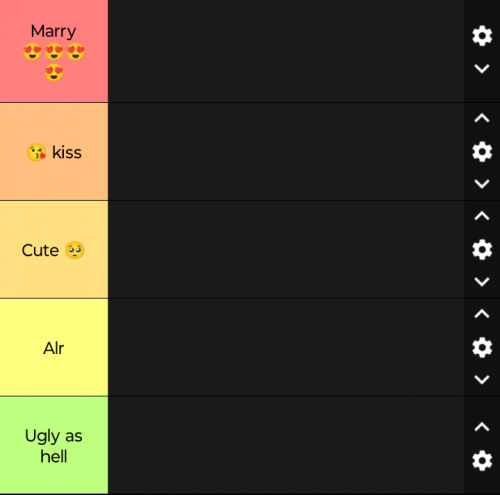
Task: Open settings gear for Alr tier
Action: coord(482,347)
